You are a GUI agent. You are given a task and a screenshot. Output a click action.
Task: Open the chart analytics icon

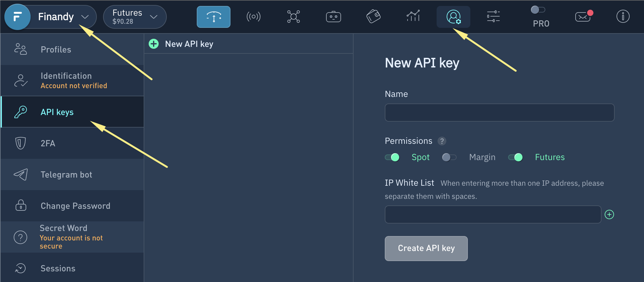pos(413,17)
